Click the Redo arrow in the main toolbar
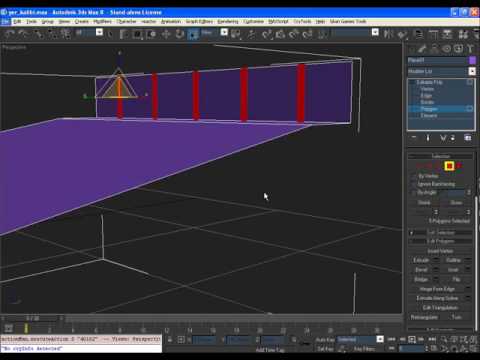This screenshot has width=480, height=360. click(23, 34)
